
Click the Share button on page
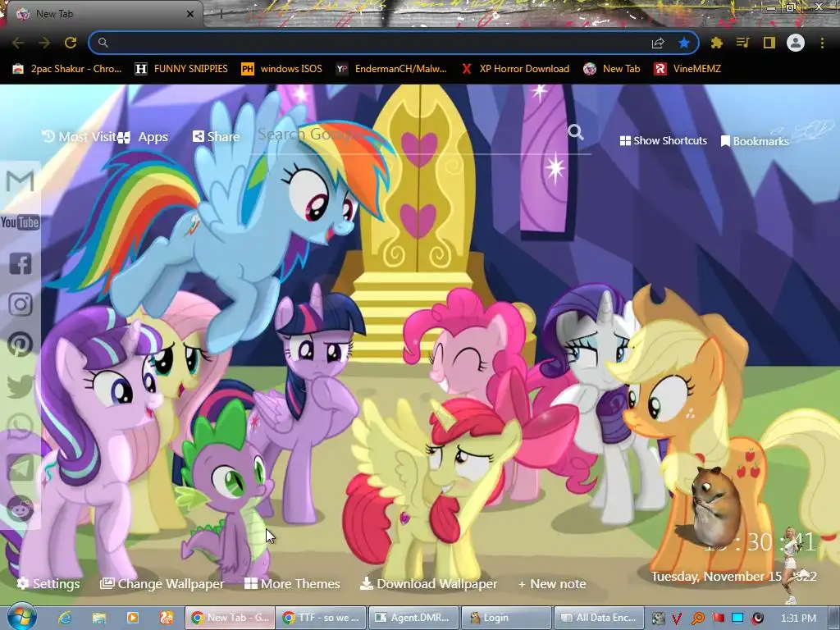216,137
